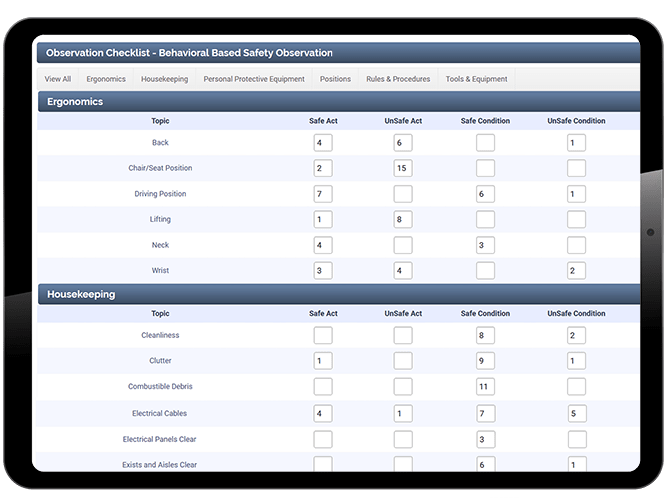Open the Ergonomics tab

(106, 79)
